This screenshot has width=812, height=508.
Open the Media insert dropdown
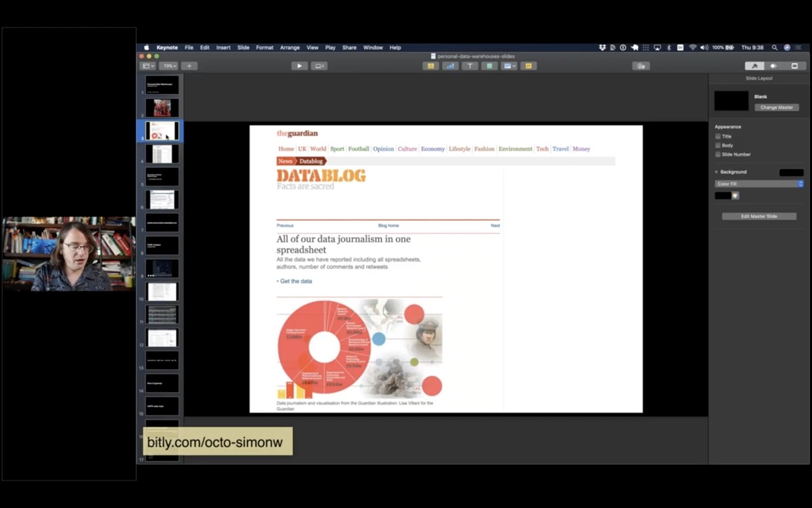(x=510, y=66)
